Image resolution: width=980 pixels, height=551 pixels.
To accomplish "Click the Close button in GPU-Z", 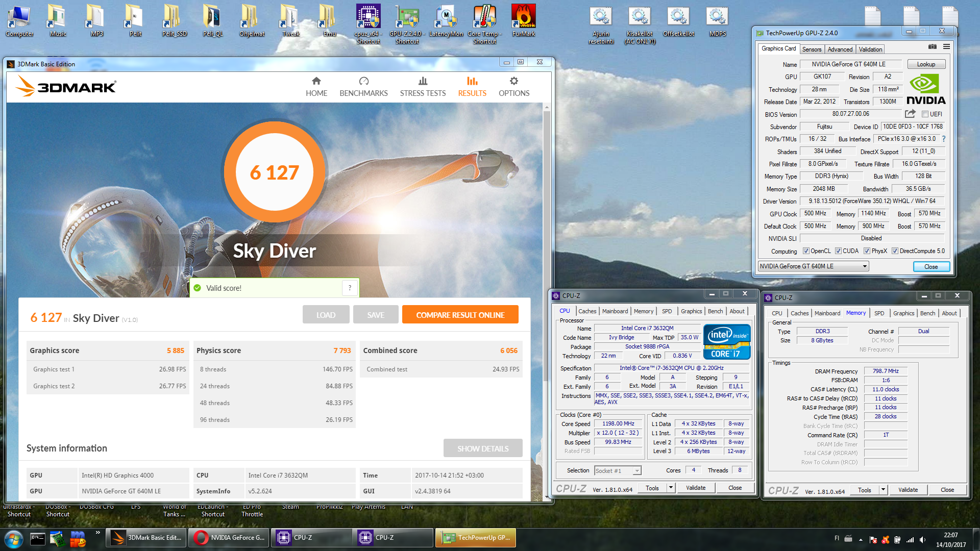I will pyautogui.click(x=931, y=266).
